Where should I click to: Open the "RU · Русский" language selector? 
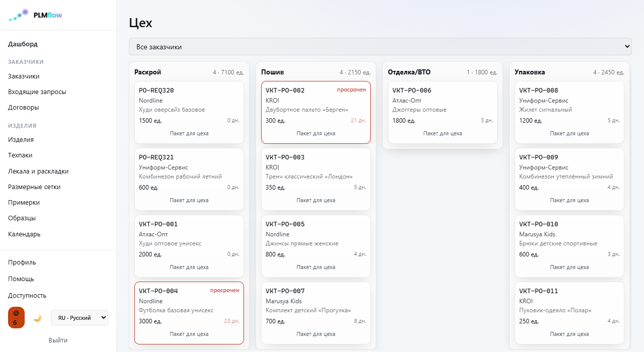(x=79, y=318)
